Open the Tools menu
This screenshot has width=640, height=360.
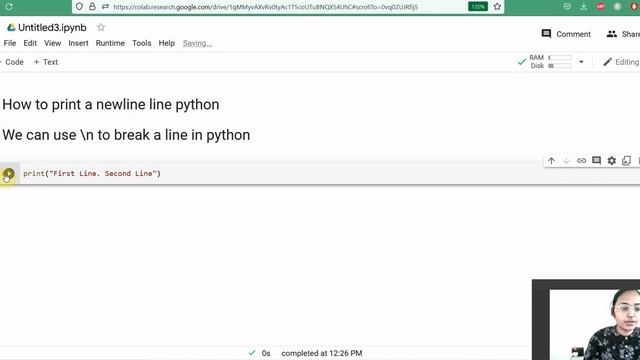(142, 43)
